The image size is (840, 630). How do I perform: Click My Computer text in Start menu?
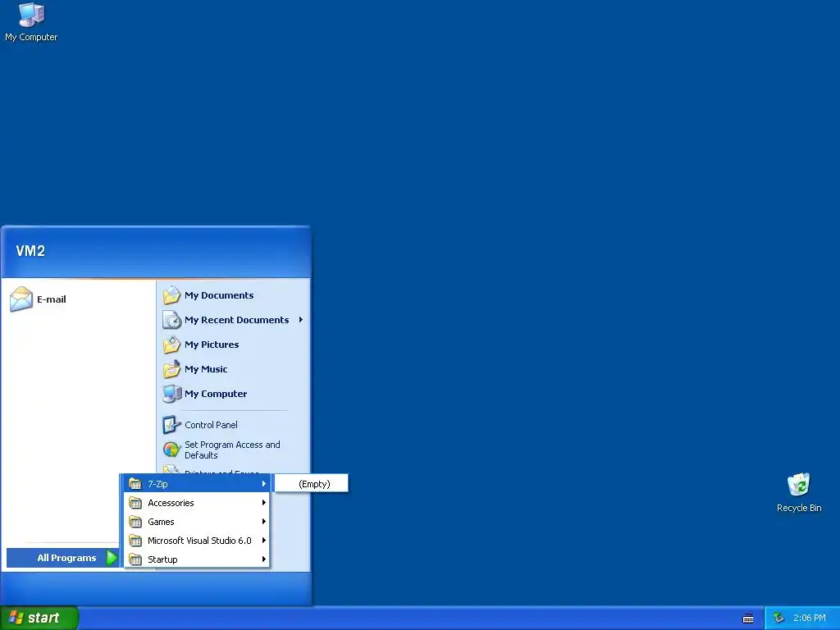(216, 394)
